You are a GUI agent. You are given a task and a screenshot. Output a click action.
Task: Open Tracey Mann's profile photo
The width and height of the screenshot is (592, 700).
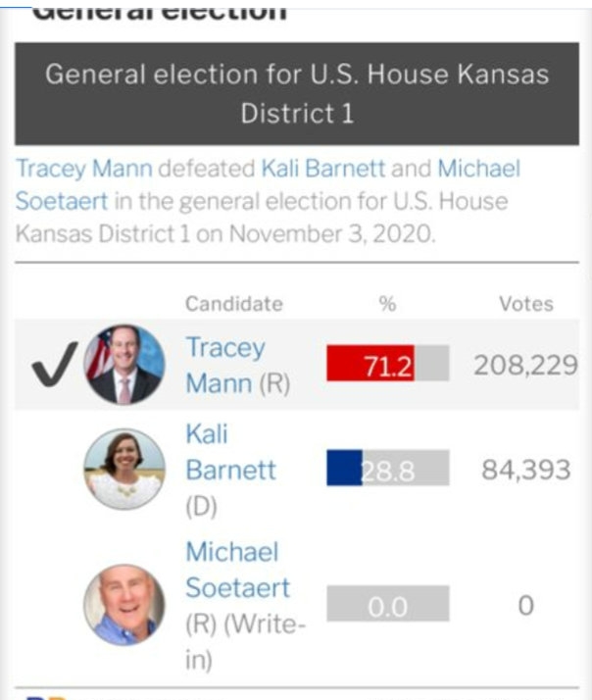click(123, 366)
